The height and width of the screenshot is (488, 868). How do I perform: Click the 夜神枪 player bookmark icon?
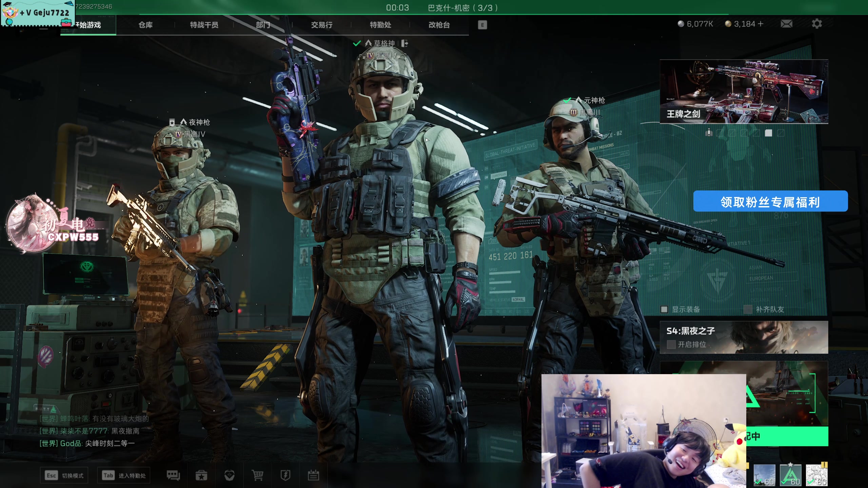[x=172, y=122]
